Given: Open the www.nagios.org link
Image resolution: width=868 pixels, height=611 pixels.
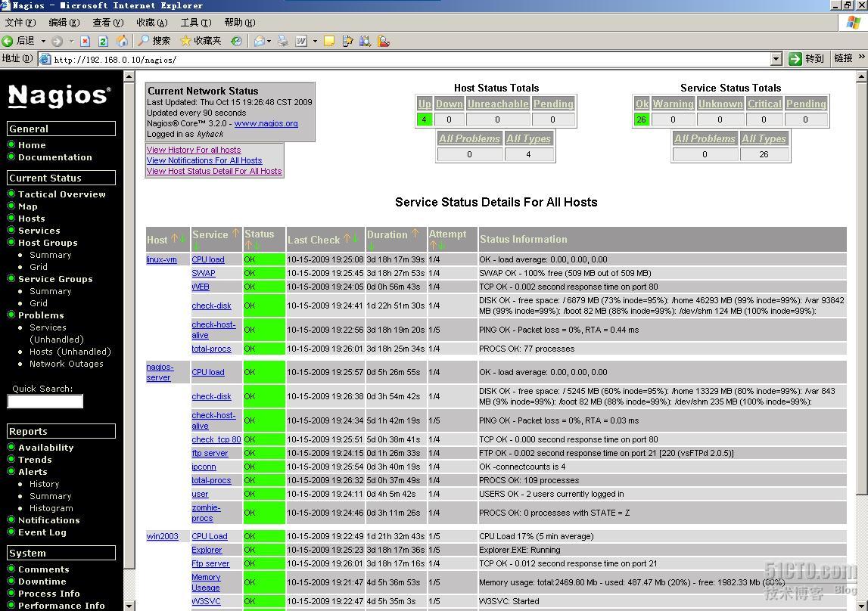Looking at the screenshot, I should pyautogui.click(x=266, y=123).
